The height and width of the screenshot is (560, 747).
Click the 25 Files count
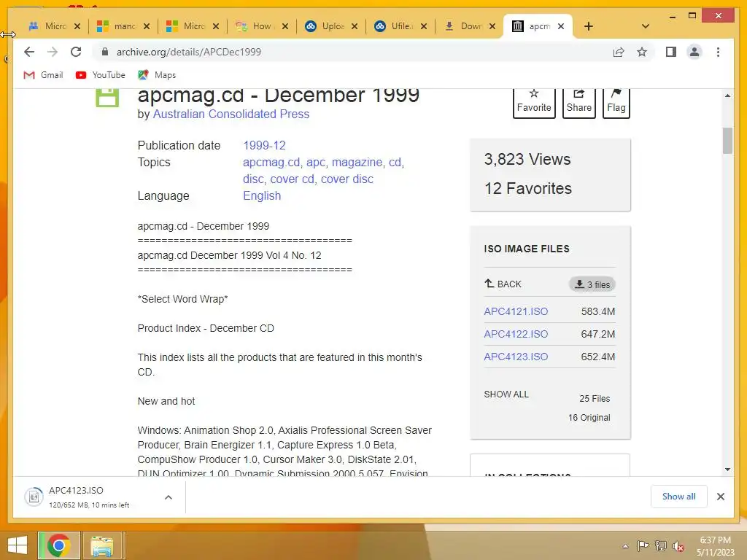(x=595, y=399)
